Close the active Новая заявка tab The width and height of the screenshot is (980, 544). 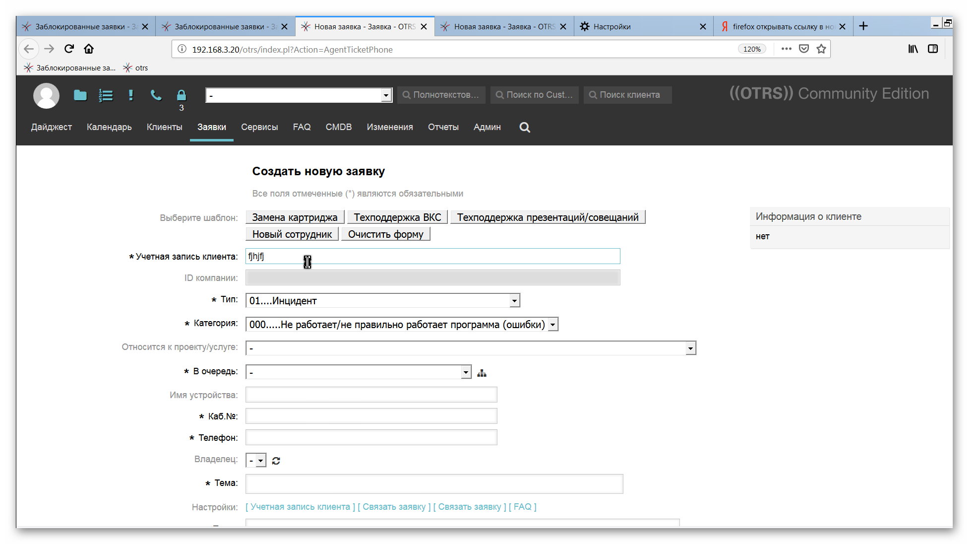424,27
